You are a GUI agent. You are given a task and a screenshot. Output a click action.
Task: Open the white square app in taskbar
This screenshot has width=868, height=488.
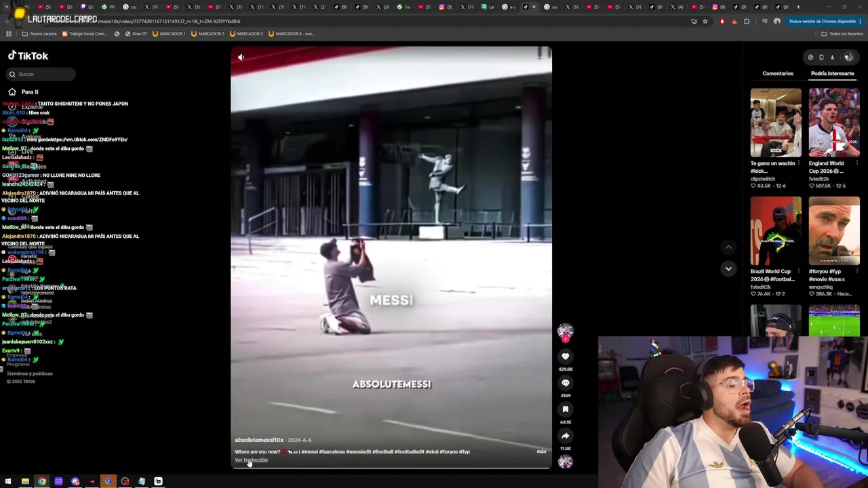click(158, 481)
